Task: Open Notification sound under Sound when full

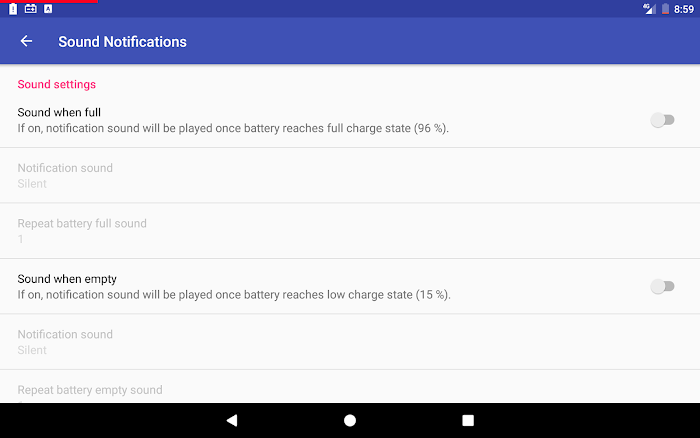Action: [350, 175]
